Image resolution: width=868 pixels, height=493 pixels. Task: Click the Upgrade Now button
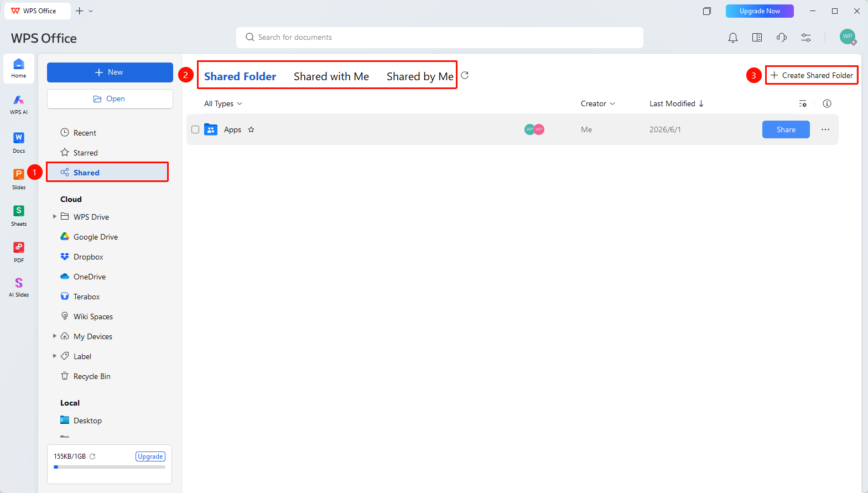coord(760,11)
